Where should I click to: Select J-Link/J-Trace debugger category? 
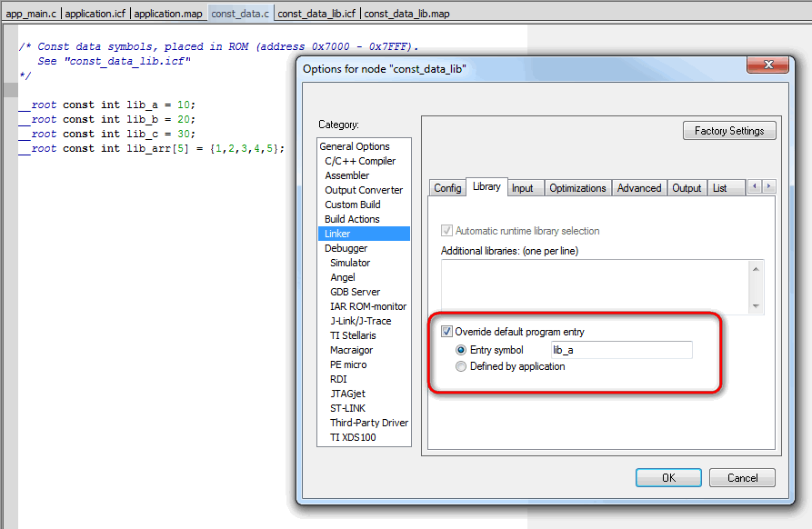361,321
